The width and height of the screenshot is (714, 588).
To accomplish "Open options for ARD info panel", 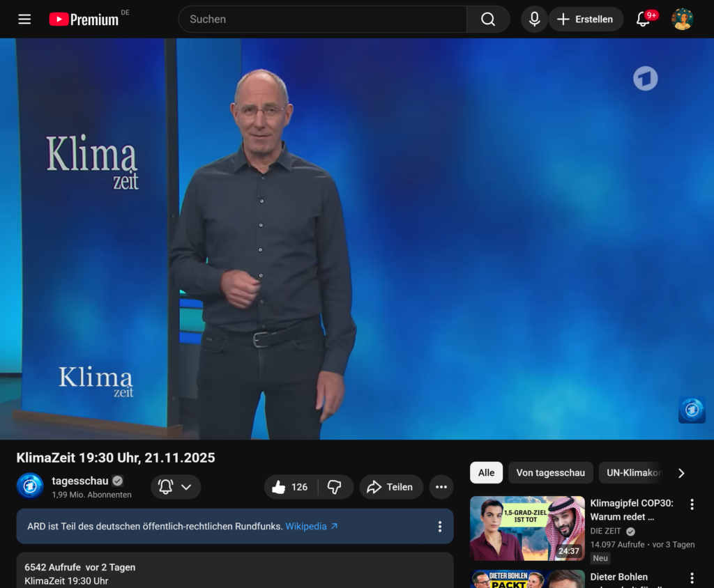I will pos(439,527).
